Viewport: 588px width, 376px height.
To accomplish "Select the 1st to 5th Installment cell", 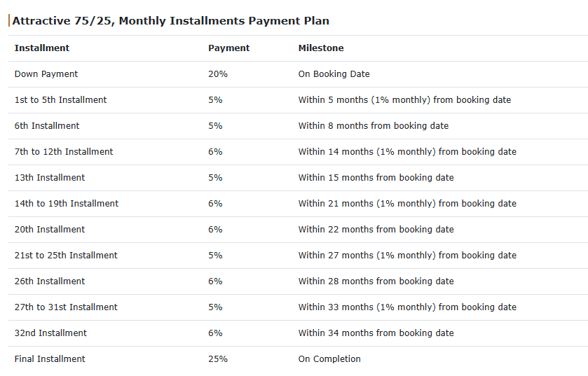I will [61, 100].
